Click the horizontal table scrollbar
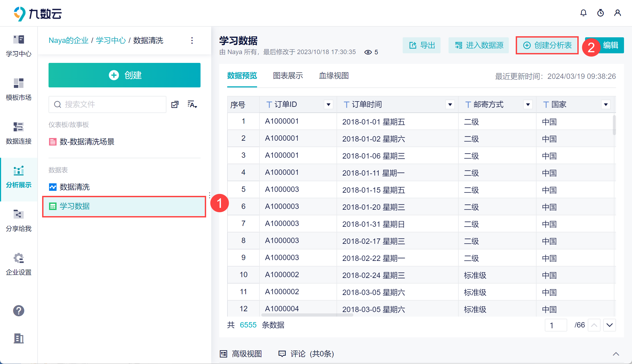The image size is (632, 364). click(307, 315)
